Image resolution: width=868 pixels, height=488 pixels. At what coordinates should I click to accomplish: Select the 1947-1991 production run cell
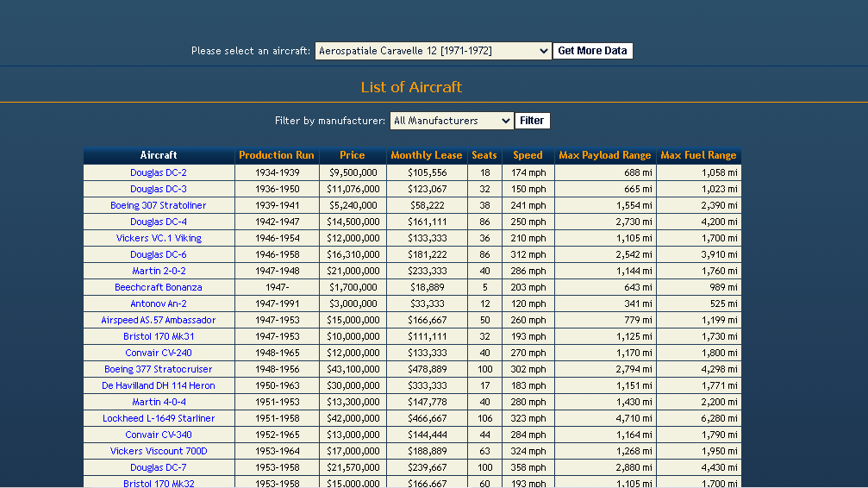pyautogui.click(x=277, y=303)
